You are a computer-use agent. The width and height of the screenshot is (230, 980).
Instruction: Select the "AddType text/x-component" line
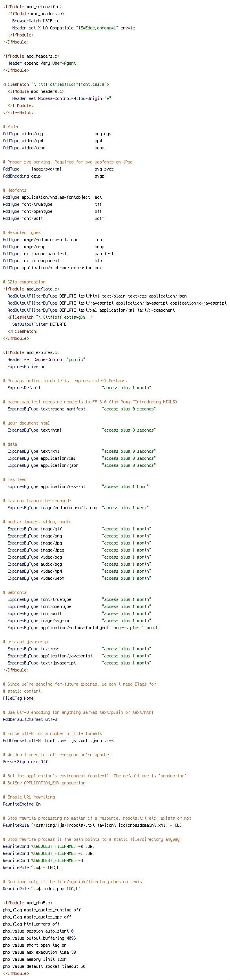52,261
